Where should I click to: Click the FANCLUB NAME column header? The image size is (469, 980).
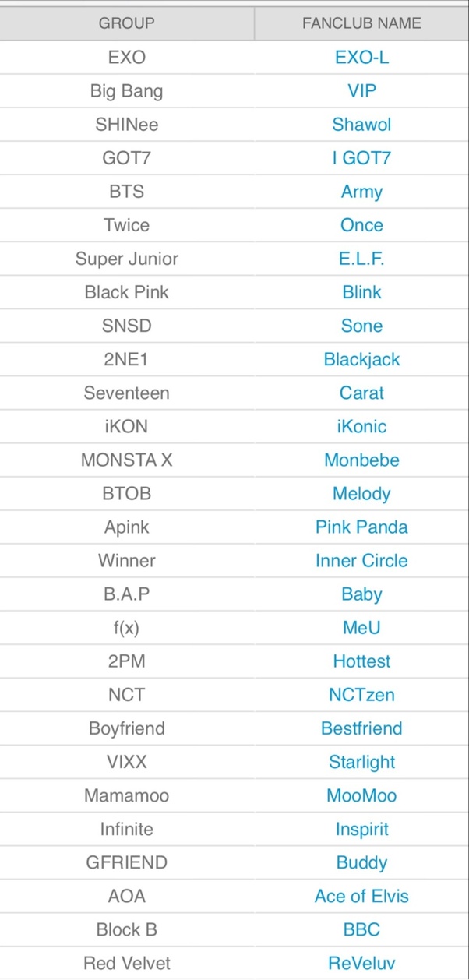pos(361,23)
